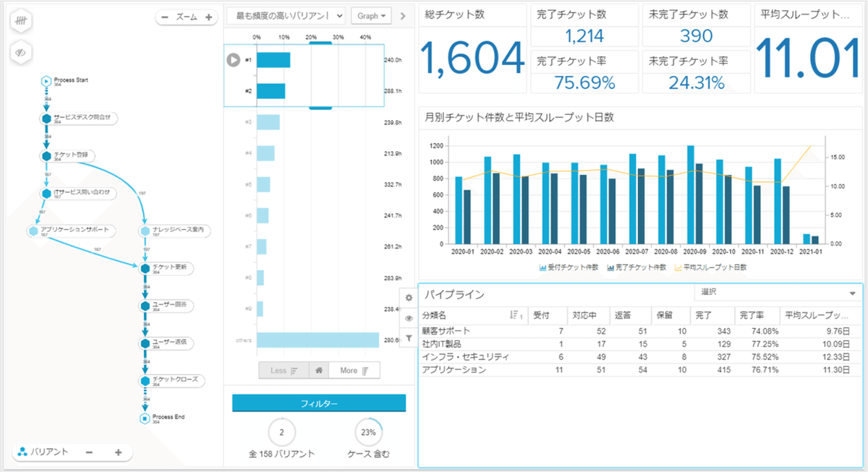This screenshot has width=868, height=472.
Task: Expand panel with right chevron arrow
Action: tap(403, 15)
